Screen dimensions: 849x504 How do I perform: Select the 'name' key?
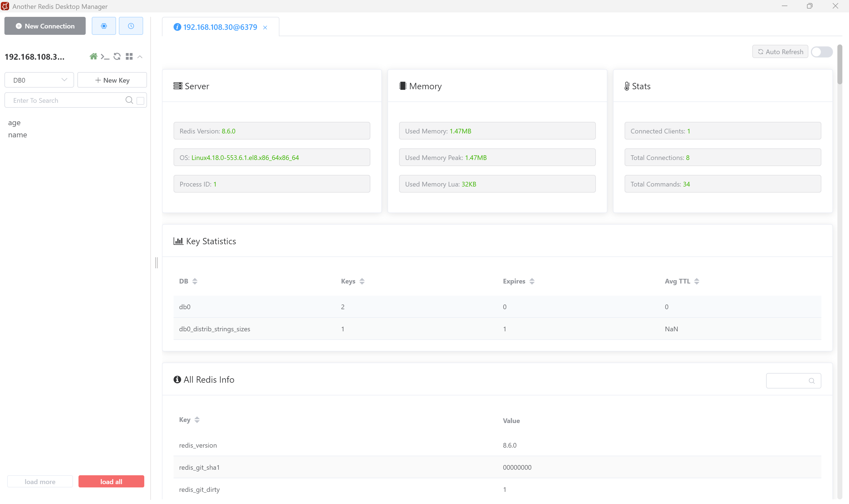(17, 135)
